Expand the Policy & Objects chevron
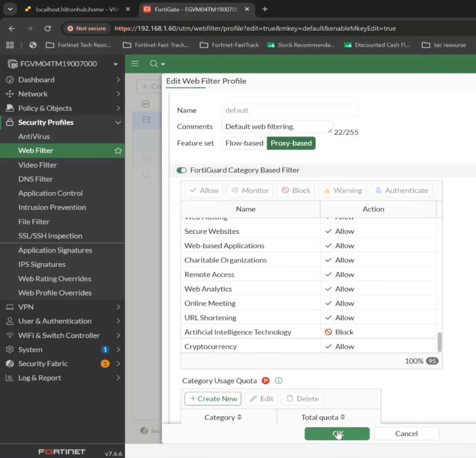Viewport: 476px width, 458px height. pos(119,108)
